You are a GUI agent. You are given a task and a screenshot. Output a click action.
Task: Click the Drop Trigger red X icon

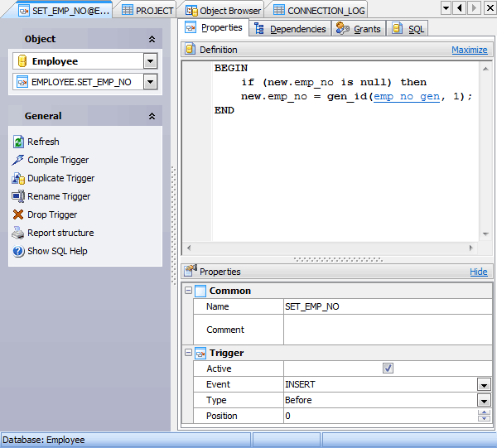19,214
